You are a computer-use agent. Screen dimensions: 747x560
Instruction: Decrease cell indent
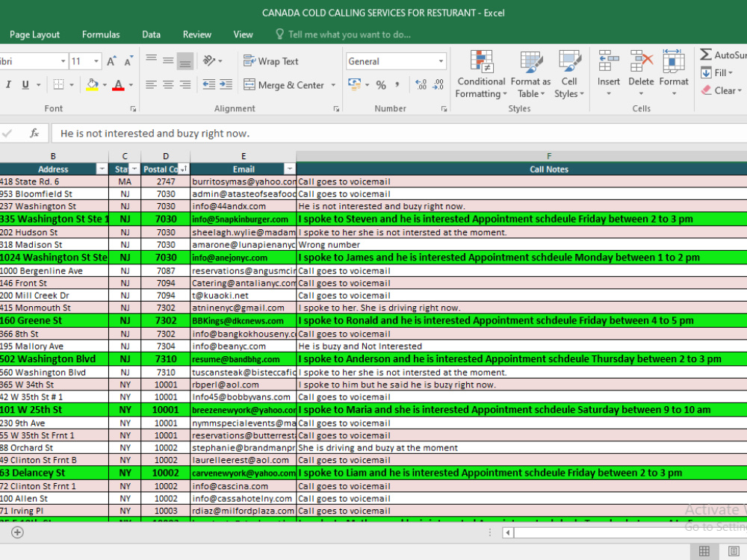208,85
